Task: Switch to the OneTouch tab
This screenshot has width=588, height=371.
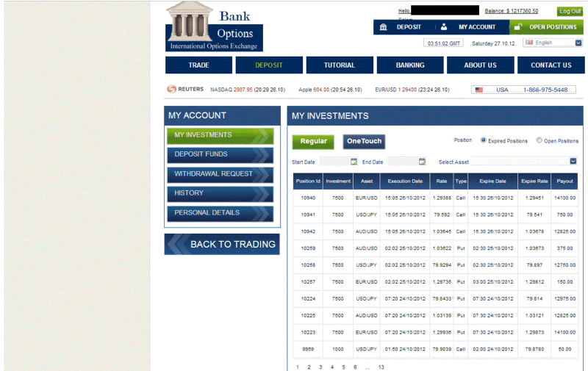Action: pos(364,142)
